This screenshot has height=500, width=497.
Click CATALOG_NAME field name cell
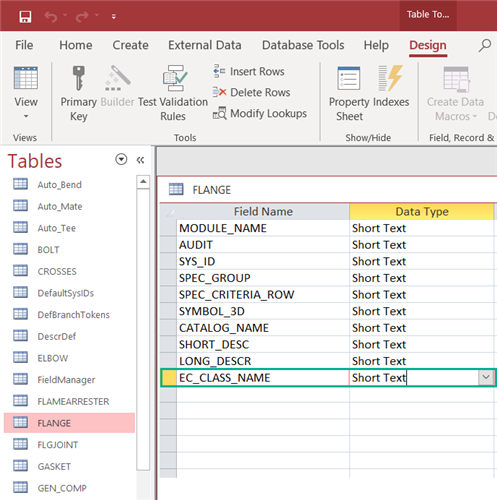click(263, 328)
